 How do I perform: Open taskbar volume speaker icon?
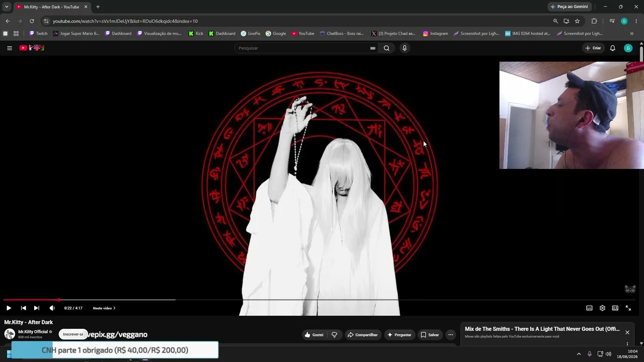(x=608, y=354)
